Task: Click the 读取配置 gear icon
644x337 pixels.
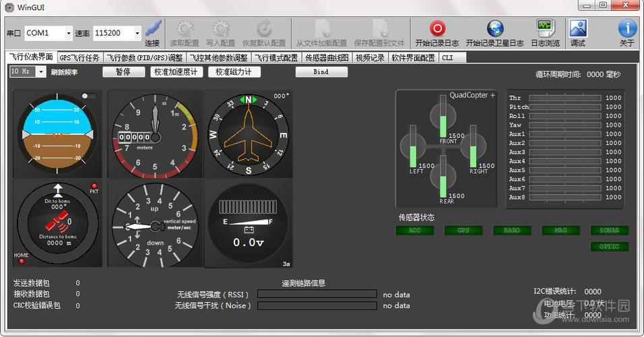Action: tap(185, 28)
